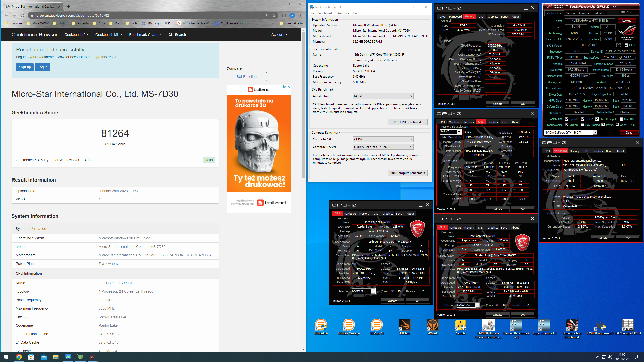Bookmark this page with the star icon
Viewport: 644px width, 362px height.
pyautogui.click(x=274, y=15)
